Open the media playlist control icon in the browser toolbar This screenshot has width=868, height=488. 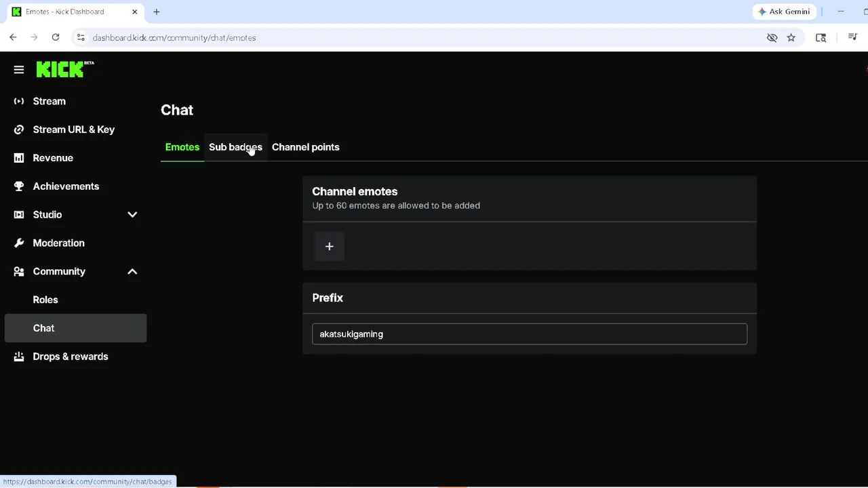pos(852,37)
